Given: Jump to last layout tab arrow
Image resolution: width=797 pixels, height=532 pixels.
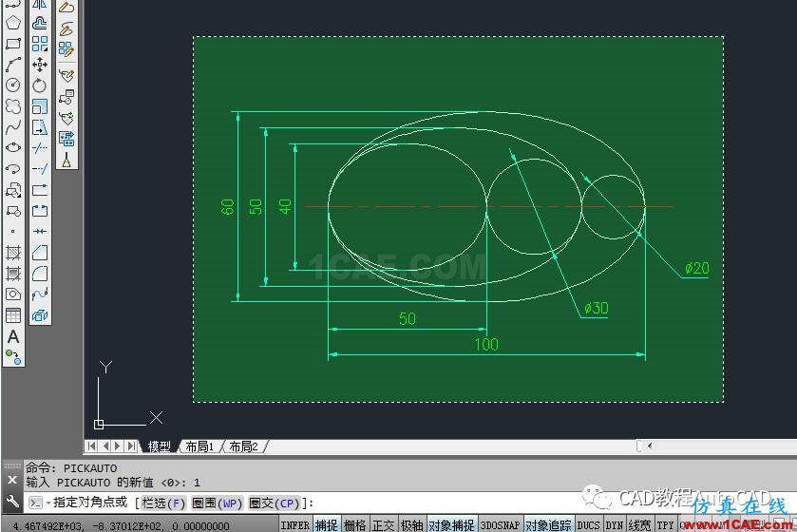Looking at the screenshot, I should (132, 446).
